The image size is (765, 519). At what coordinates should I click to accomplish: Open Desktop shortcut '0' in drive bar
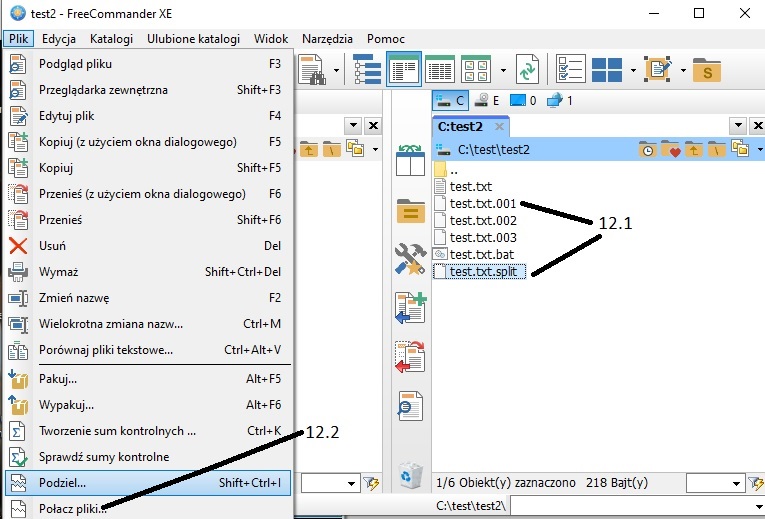[x=523, y=101]
